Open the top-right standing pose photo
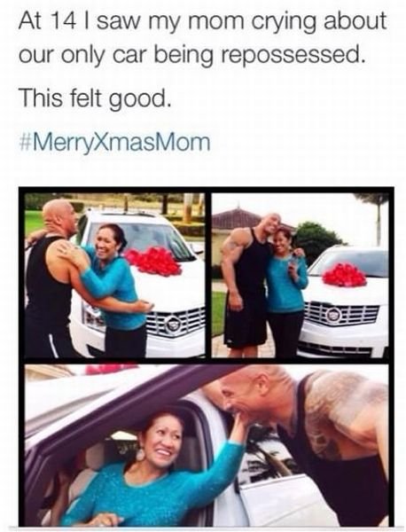406x532 pixels. click(300, 275)
